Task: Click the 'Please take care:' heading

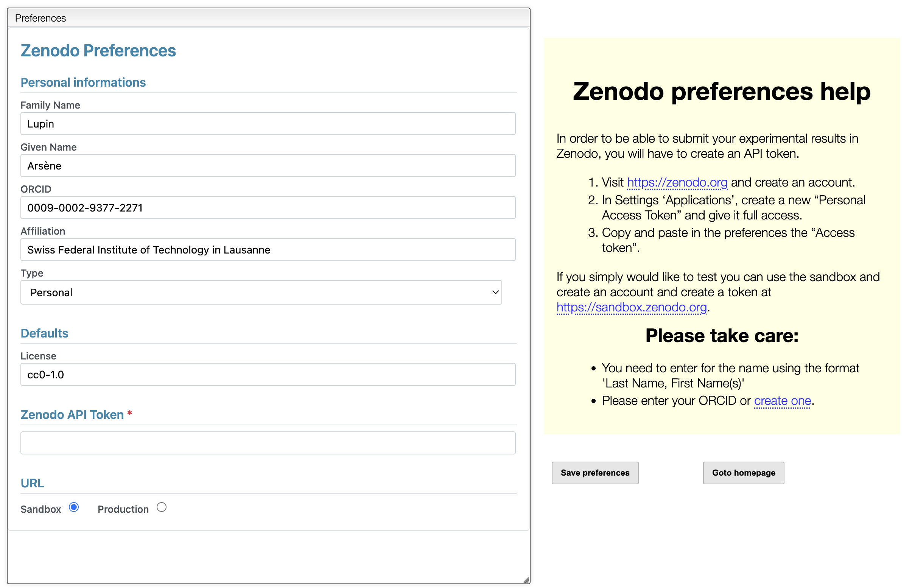Action: click(722, 336)
